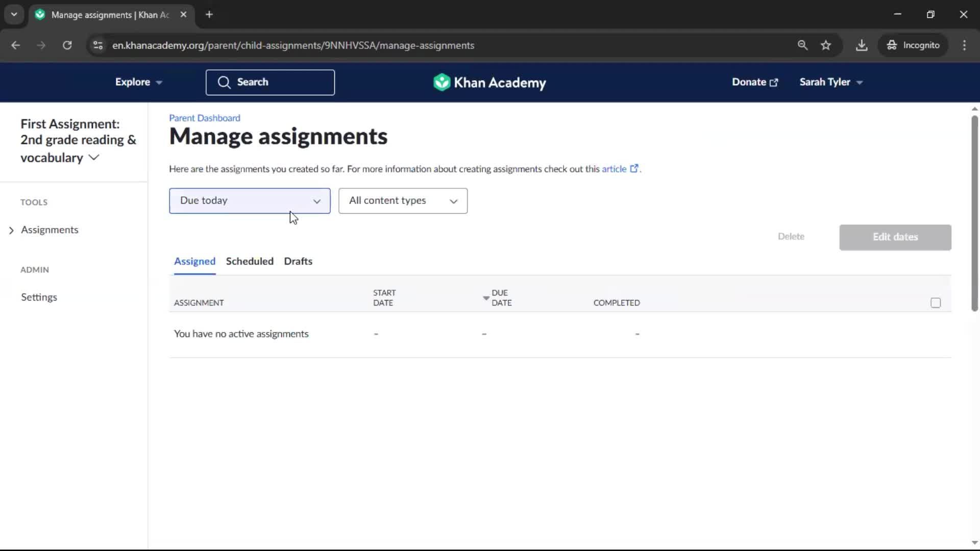Sort by the Due Date arrow

[486, 297]
